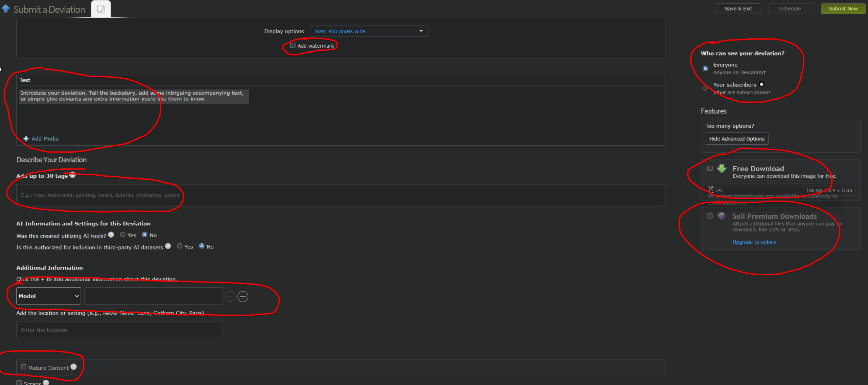The image size is (868, 385).
Task: Click the Save & Exit icon button
Action: click(738, 8)
